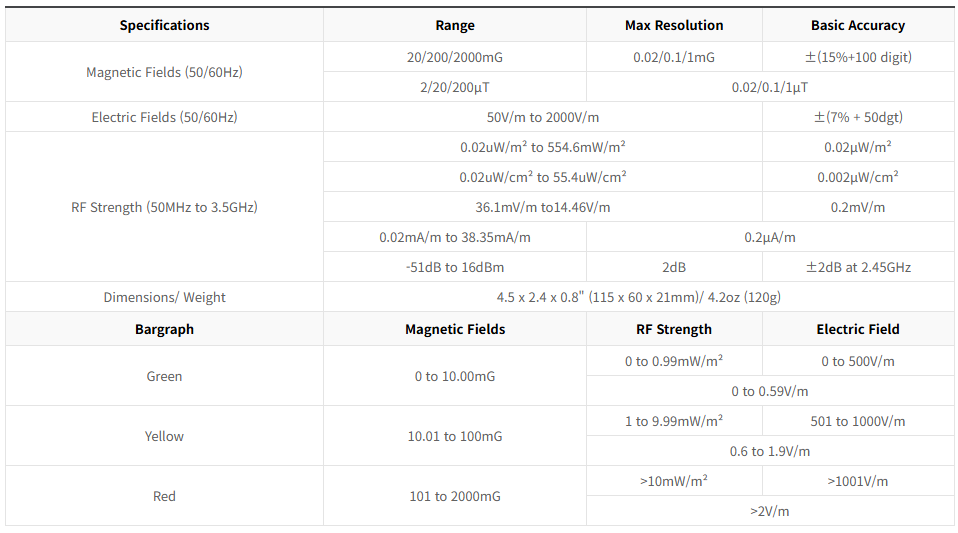Click the Basic Accuracy column header
This screenshot has height=533, width=958.
857,25
